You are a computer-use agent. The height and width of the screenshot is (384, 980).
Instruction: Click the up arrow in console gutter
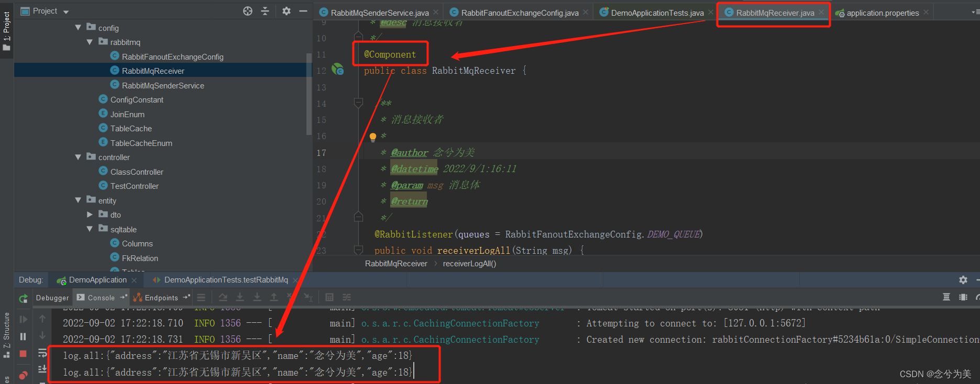click(42, 319)
